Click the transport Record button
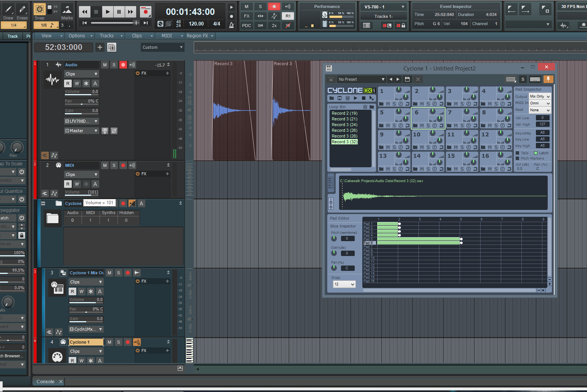 coord(145,12)
